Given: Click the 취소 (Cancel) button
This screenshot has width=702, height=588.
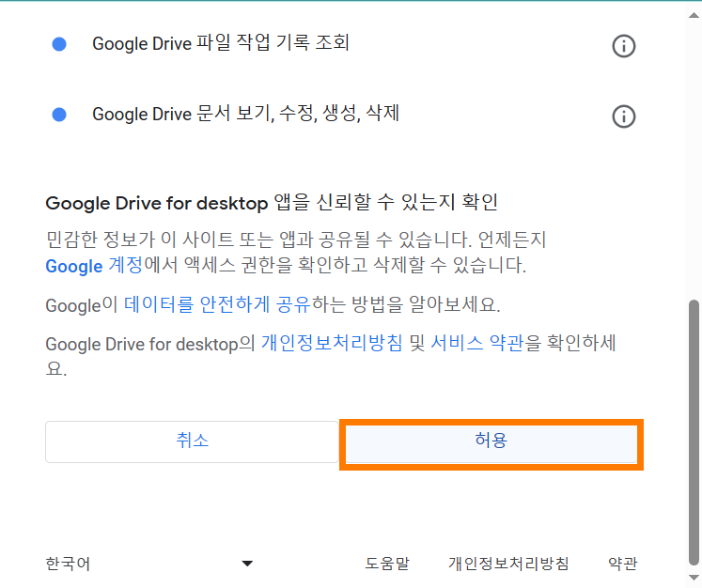Looking at the screenshot, I should (x=192, y=441).
